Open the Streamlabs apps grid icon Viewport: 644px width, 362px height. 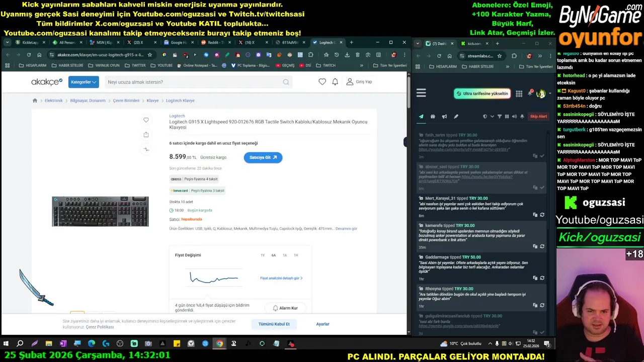pyautogui.click(x=519, y=94)
